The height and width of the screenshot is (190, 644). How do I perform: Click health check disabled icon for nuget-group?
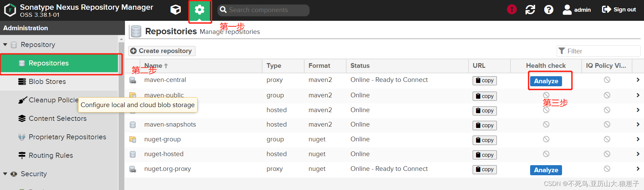(546, 139)
